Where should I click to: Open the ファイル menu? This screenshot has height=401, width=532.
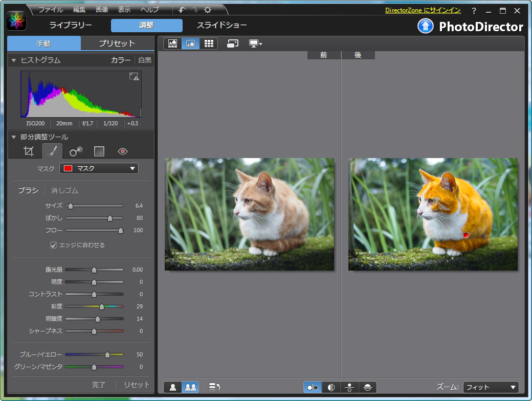pos(49,9)
